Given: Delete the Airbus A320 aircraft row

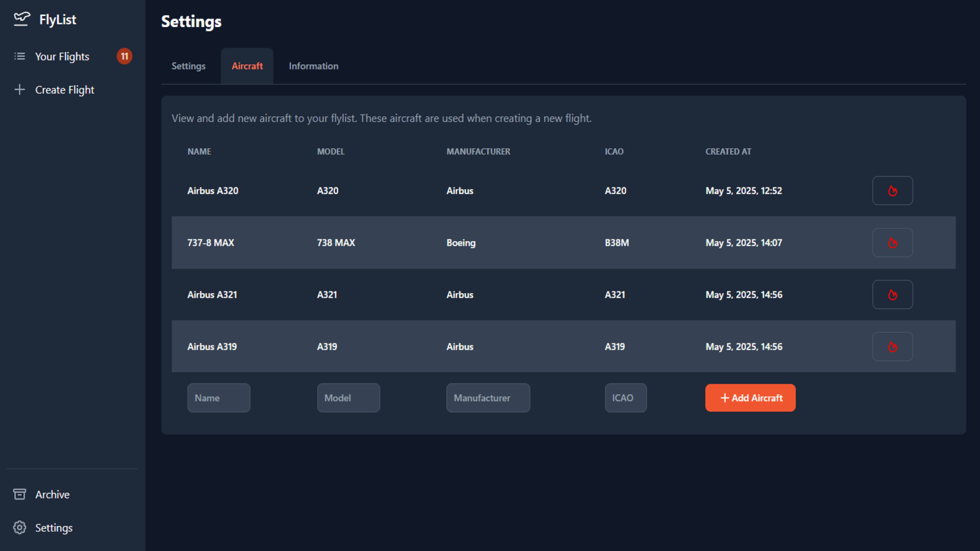Looking at the screenshot, I should tap(892, 190).
